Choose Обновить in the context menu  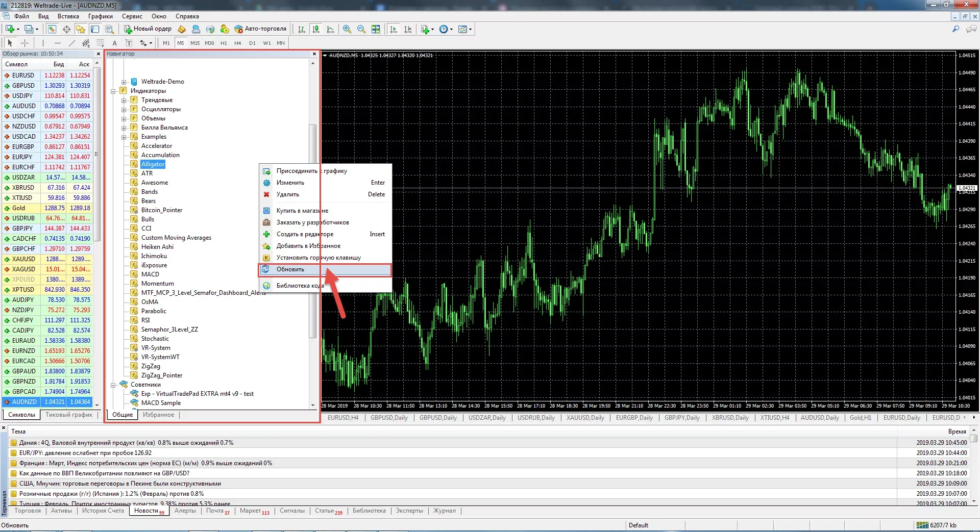tap(325, 269)
